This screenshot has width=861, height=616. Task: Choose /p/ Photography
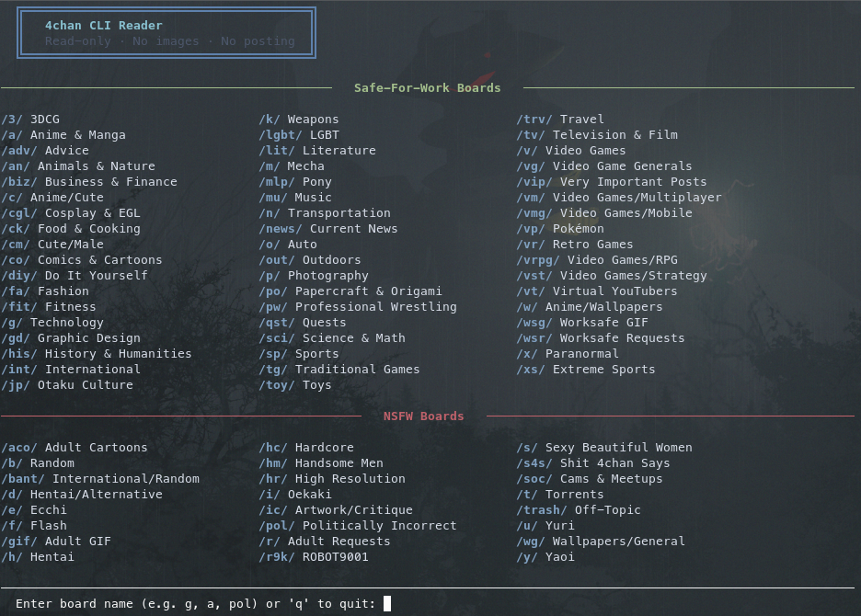314,275
